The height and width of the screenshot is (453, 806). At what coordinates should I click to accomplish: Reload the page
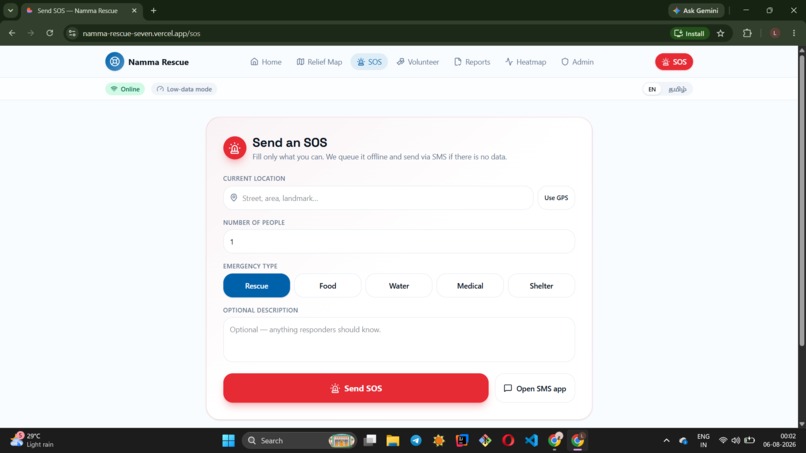pos(49,33)
